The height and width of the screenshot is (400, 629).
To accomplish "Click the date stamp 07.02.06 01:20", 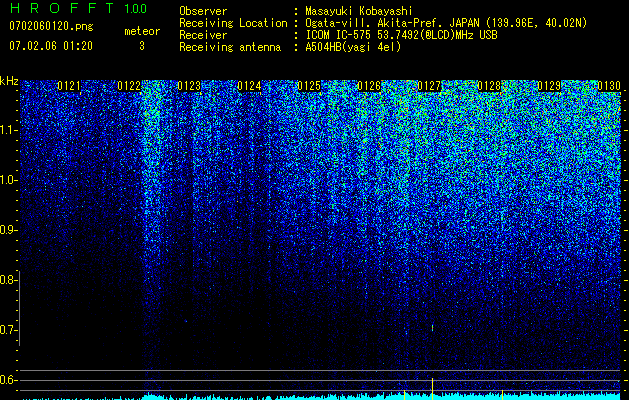I will tap(51, 46).
